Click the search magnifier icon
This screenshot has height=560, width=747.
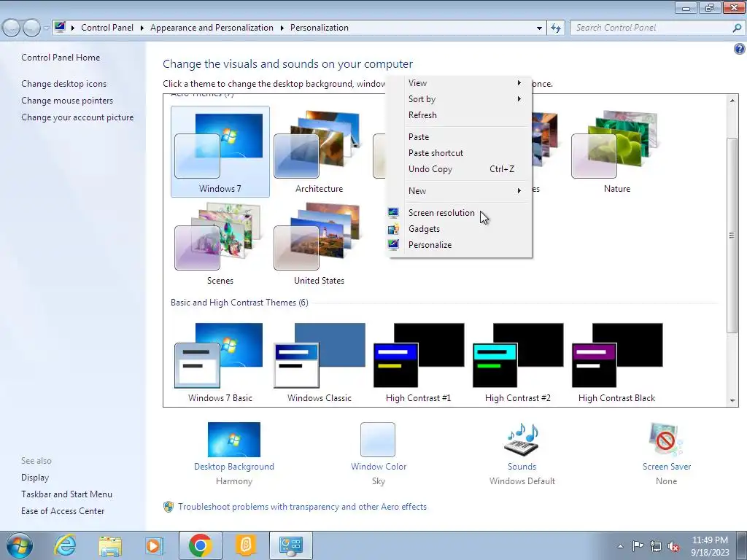(x=737, y=28)
